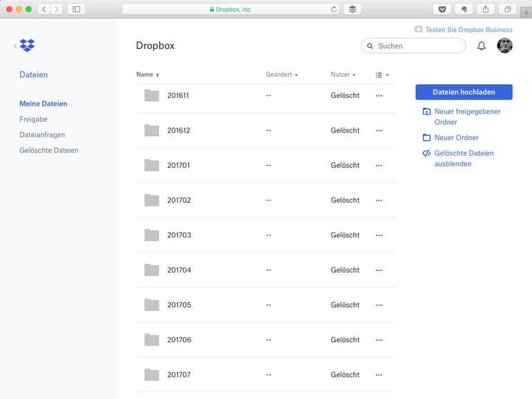Click the Dateien hochladen button
Viewport: 532px width, 399px height.
(x=464, y=92)
